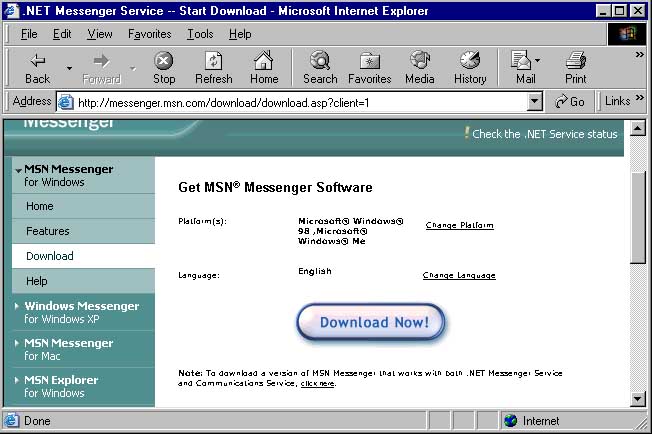Click the Change Platform link
Viewport: 652px width, 434px height.
(459, 225)
